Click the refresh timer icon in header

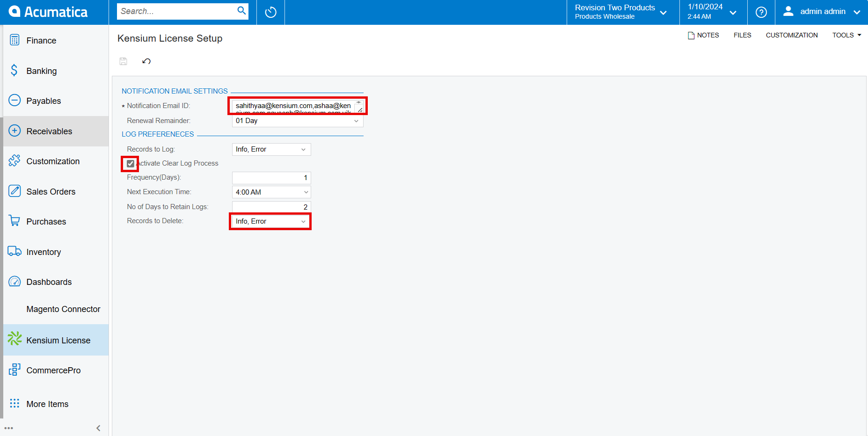270,12
